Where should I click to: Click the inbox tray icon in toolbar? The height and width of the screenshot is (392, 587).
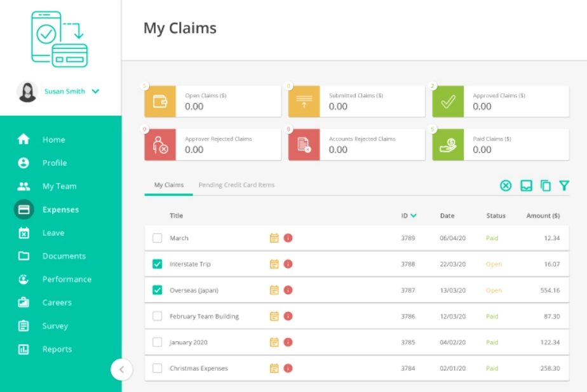click(526, 186)
